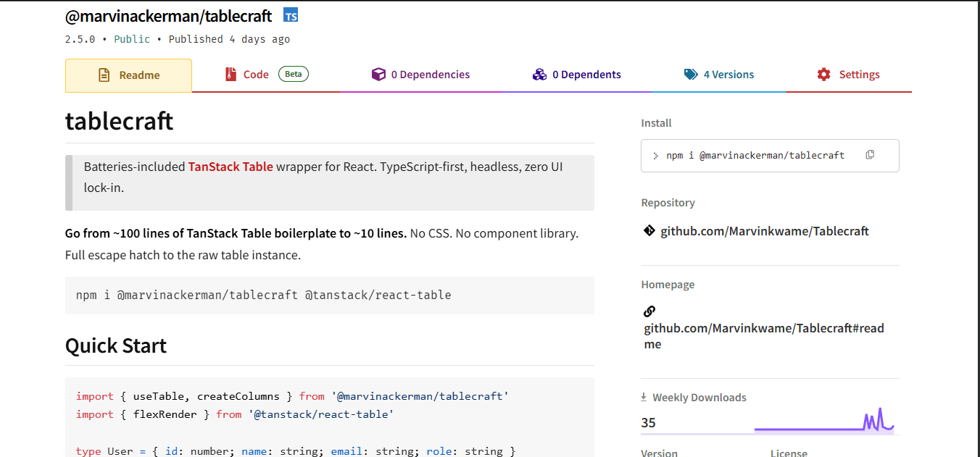The width and height of the screenshot is (980, 457).
Task: Click the import flexRender code line
Action: (235, 414)
